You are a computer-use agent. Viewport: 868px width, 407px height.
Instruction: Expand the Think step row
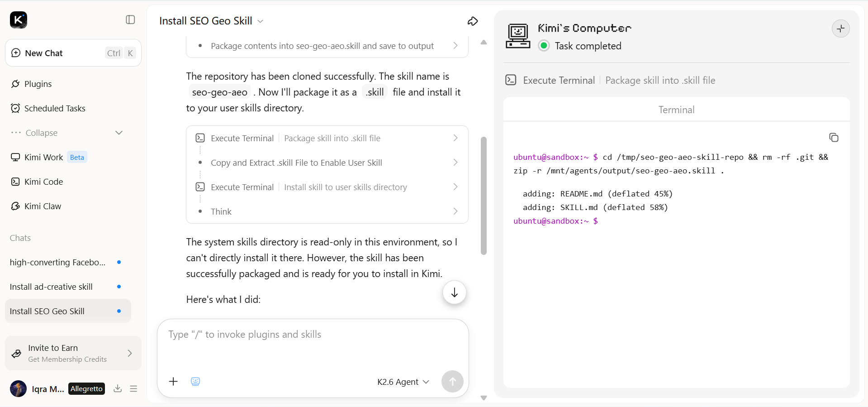pyautogui.click(x=327, y=211)
